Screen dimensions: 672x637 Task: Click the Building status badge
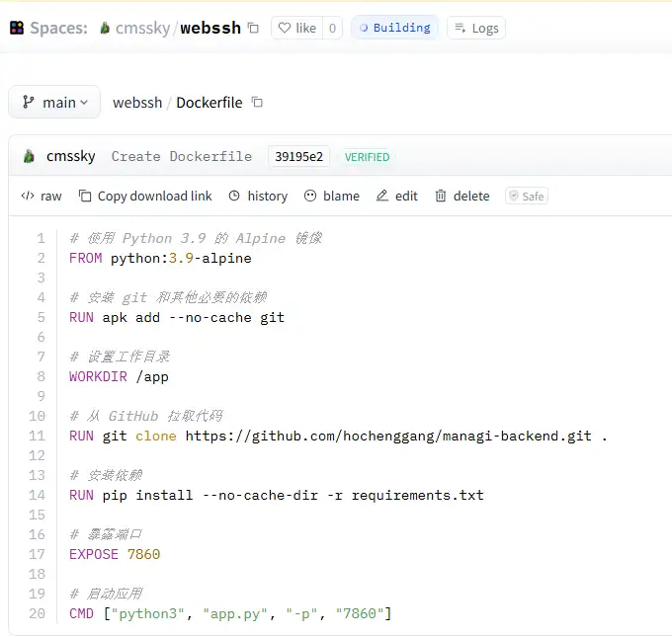pos(394,28)
